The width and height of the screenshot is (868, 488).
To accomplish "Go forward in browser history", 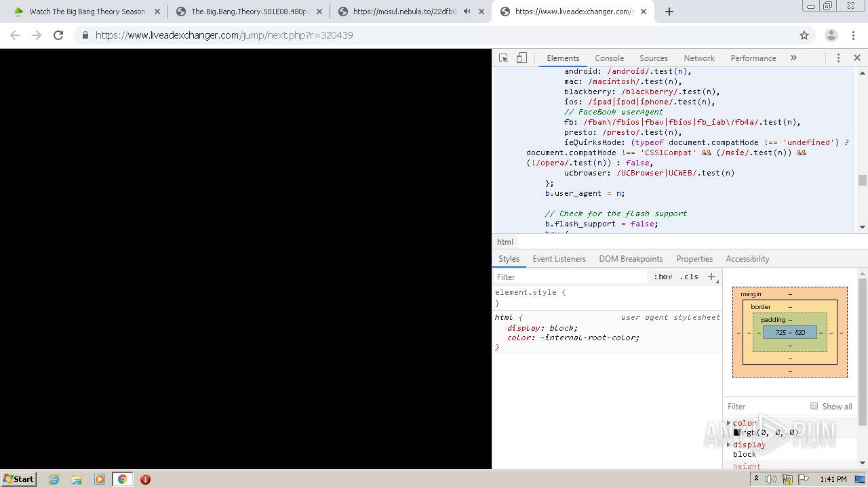I will coord(37,35).
